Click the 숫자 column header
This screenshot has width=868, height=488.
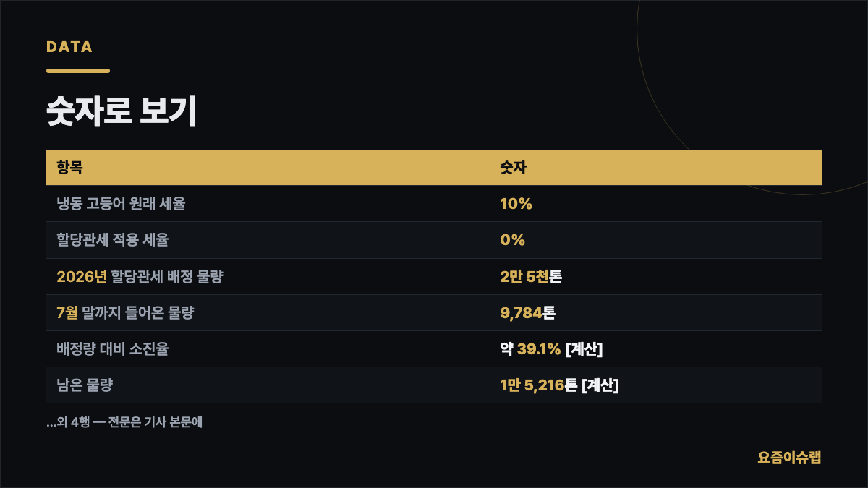click(514, 168)
